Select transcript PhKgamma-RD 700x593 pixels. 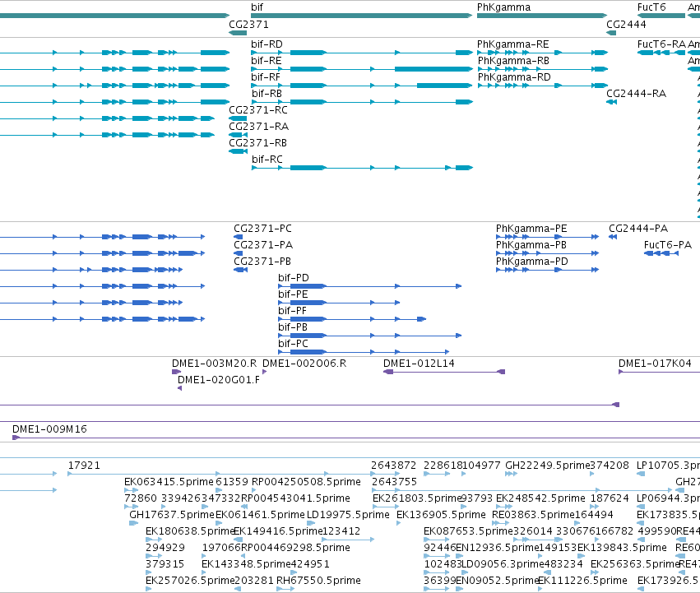coord(514,77)
